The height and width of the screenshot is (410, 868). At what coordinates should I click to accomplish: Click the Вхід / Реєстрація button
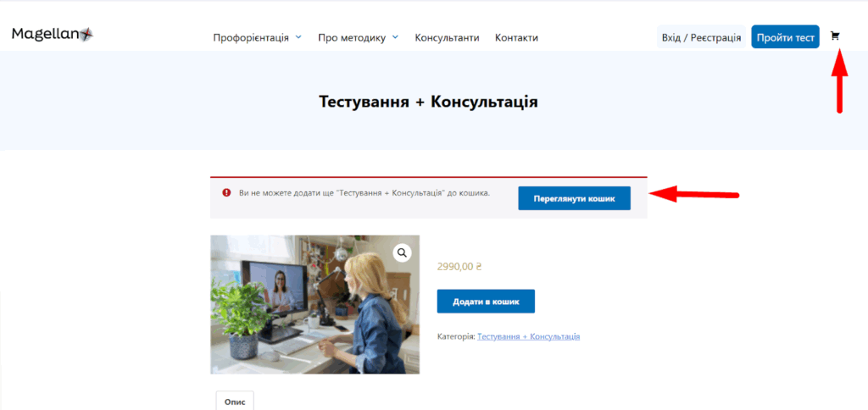pyautogui.click(x=701, y=37)
